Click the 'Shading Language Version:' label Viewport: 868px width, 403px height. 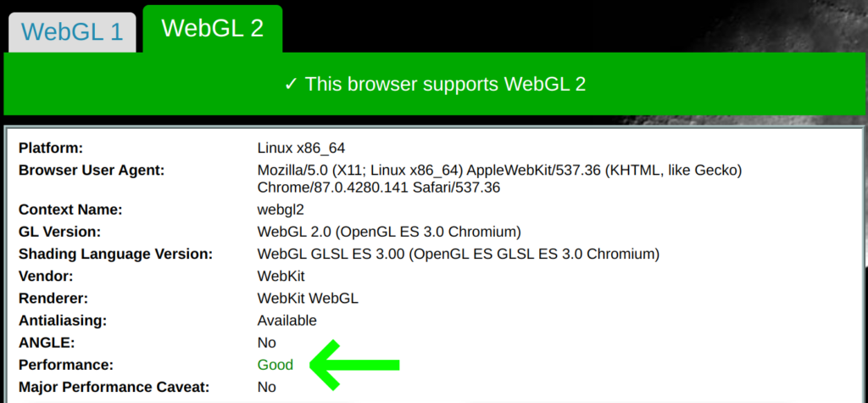tap(115, 254)
